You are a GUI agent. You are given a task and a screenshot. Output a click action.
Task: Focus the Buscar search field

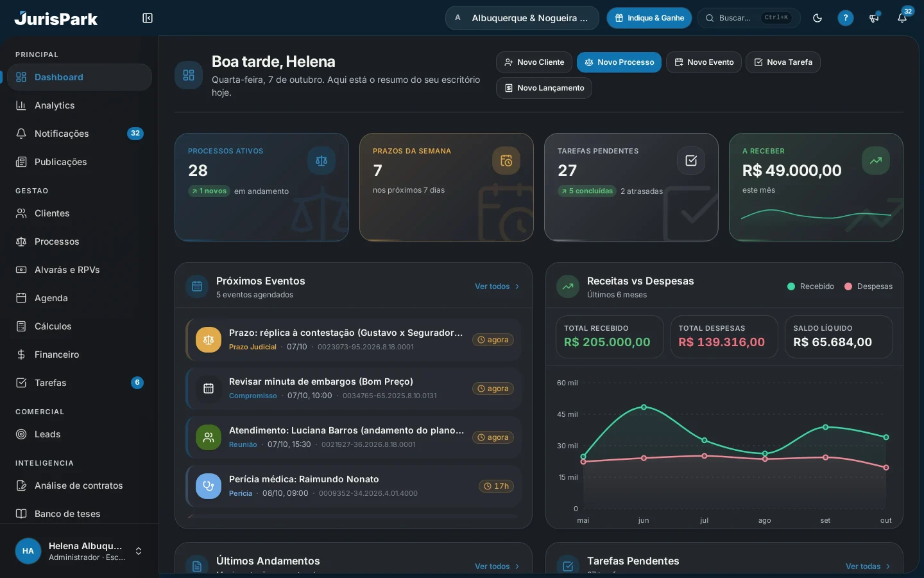[749, 18]
